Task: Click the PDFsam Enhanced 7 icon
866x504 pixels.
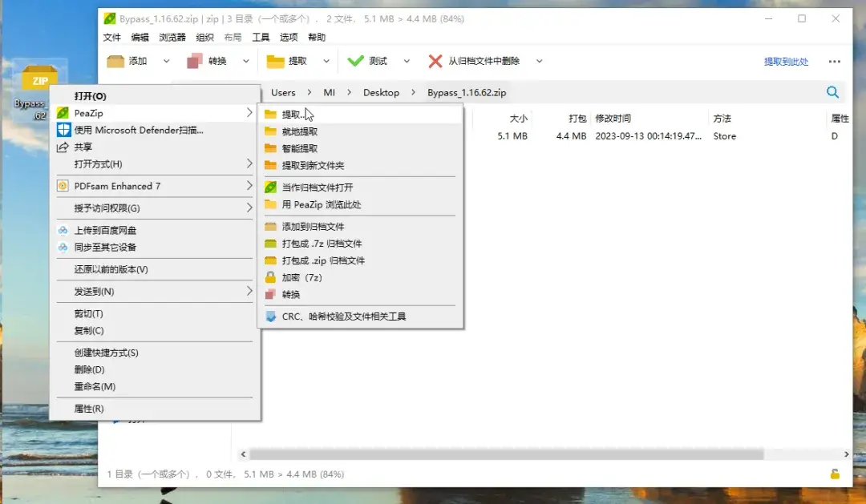Action: (63, 186)
